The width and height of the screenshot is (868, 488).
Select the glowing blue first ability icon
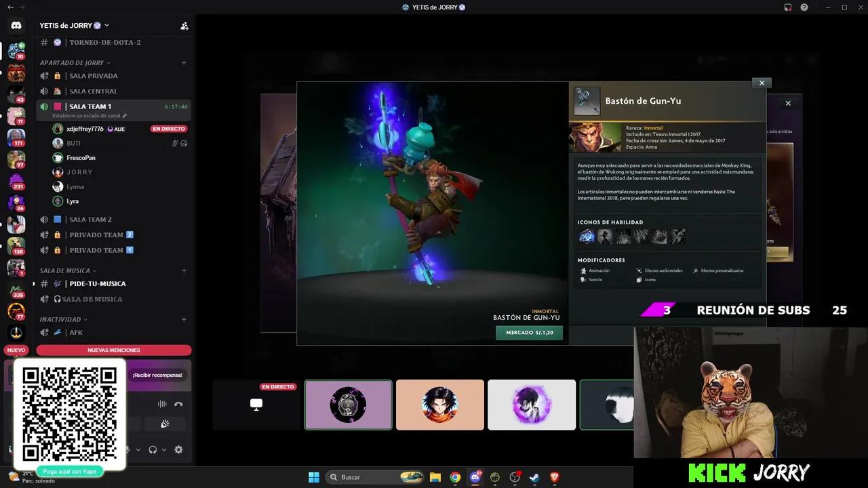587,236
